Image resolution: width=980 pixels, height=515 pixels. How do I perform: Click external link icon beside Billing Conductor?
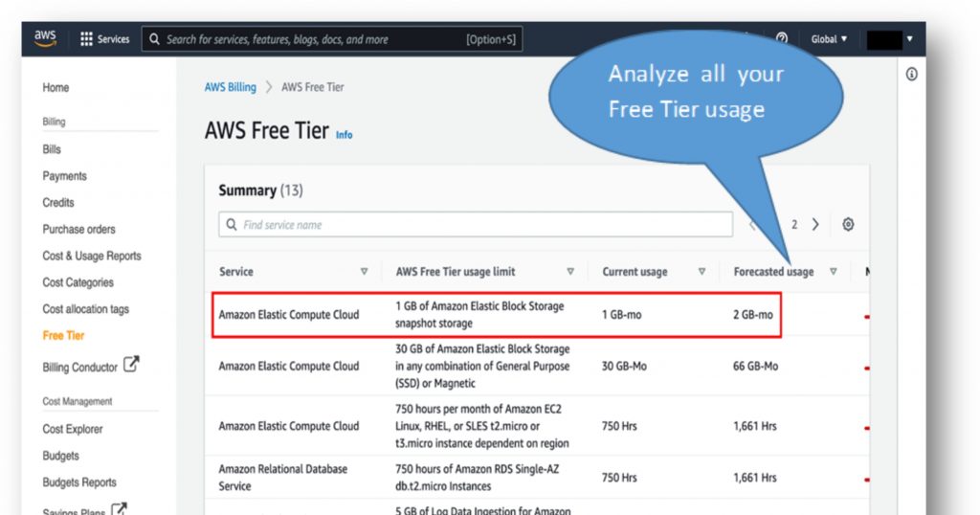(x=131, y=364)
